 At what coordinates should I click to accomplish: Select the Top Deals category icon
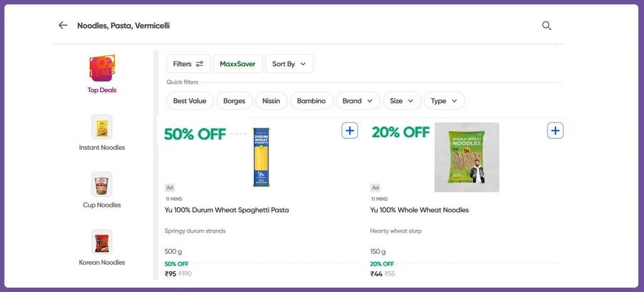(102, 68)
